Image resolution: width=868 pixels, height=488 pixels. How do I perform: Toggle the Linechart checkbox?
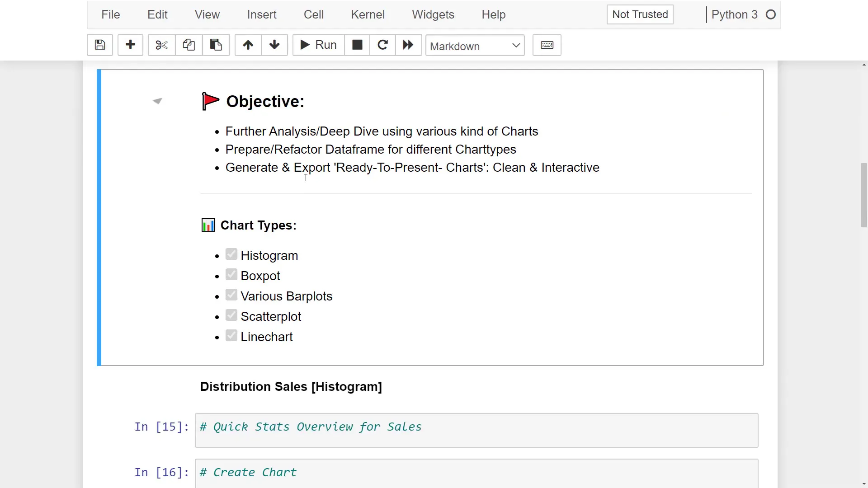[231, 335]
